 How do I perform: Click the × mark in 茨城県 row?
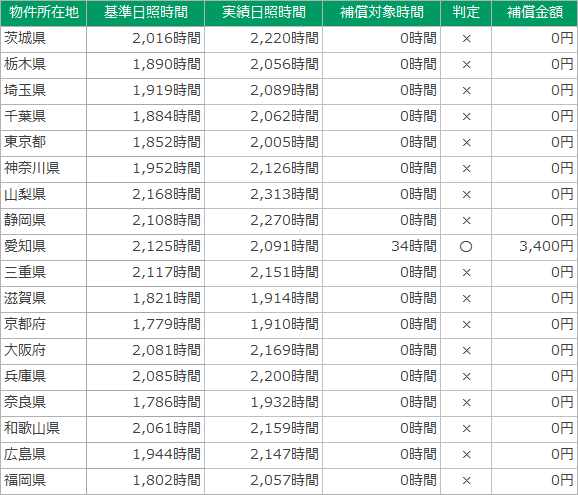coord(466,39)
